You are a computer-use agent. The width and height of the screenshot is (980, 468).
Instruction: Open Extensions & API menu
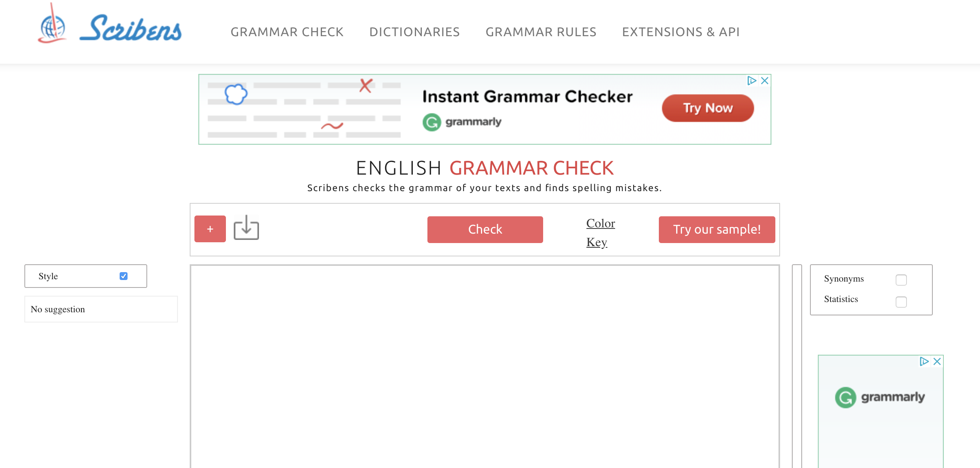[x=680, y=32]
